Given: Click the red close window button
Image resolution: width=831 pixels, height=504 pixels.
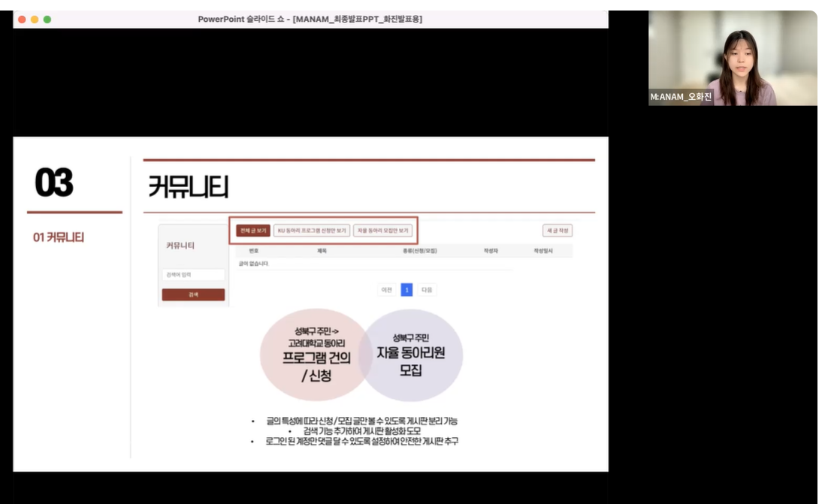Looking at the screenshot, I should tap(21, 19).
